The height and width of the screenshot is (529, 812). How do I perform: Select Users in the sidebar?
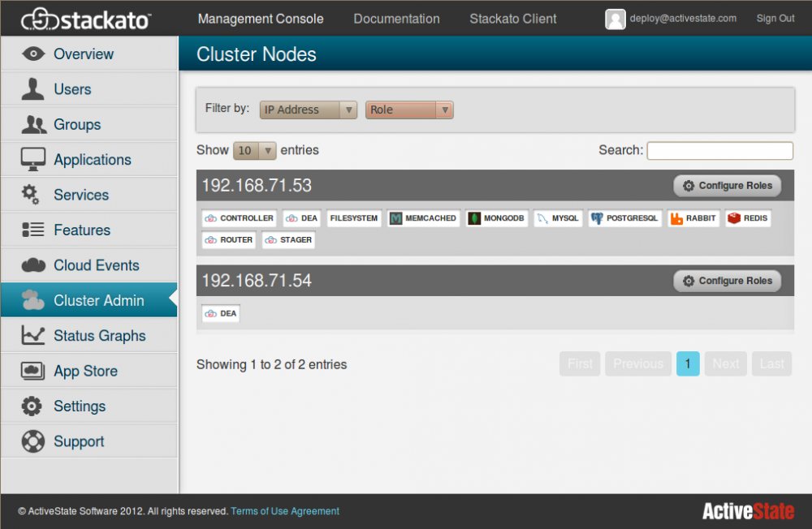[x=89, y=89]
